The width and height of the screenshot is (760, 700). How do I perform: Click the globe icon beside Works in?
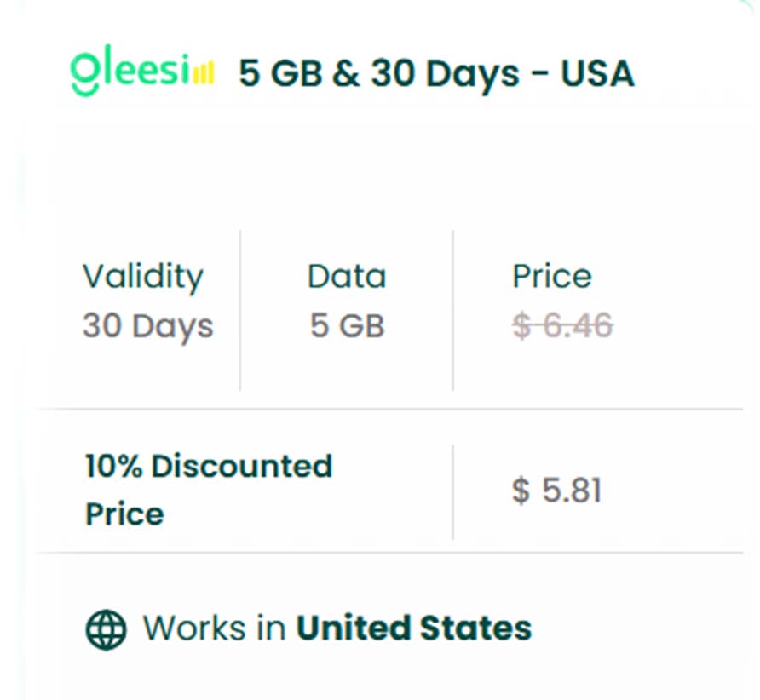[x=107, y=629]
